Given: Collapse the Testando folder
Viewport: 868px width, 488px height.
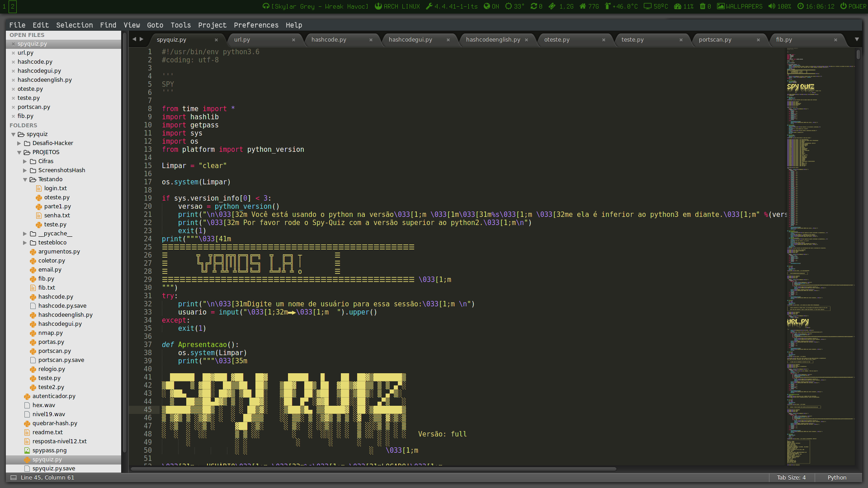Looking at the screenshot, I should [x=25, y=179].
